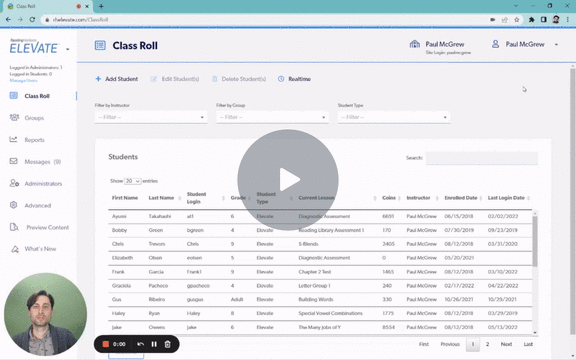Click the school building icon beside Paul McGrew
This screenshot has height=360, width=576.
415,44
